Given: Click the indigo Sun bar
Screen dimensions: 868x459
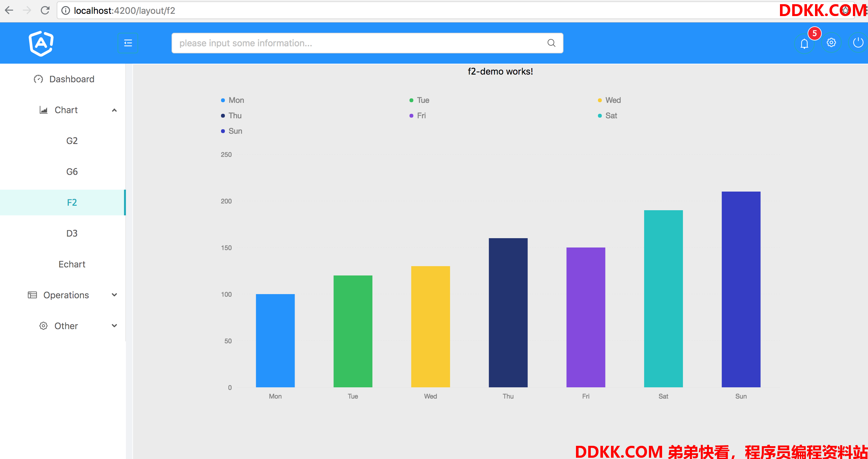Looking at the screenshot, I should tap(741, 289).
